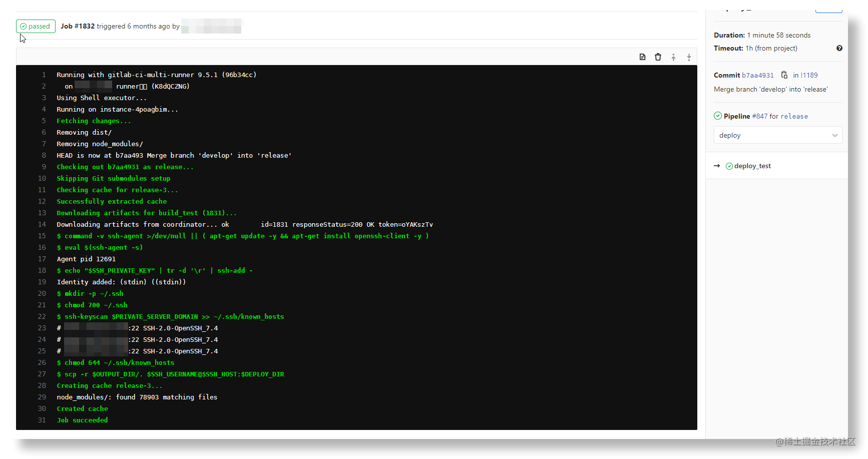Image resolution: width=868 pixels, height=459 pixels.
Task: Click the timeout help question icon
Action: [x=839, y=48]
